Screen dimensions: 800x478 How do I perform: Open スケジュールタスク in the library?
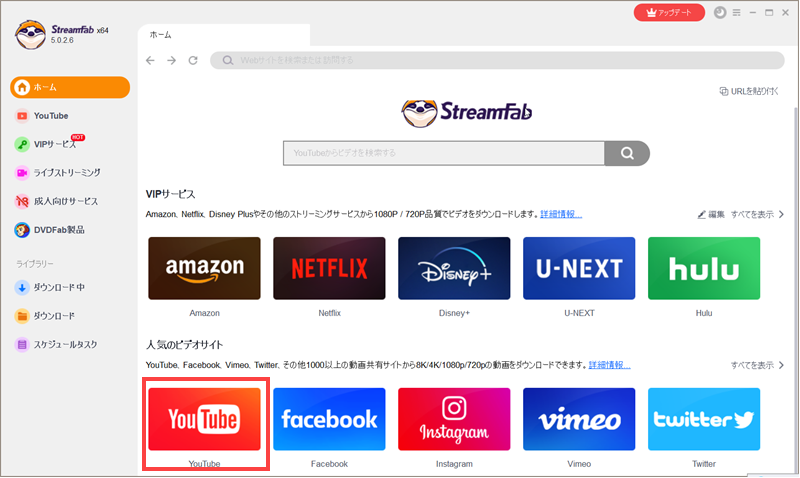pyautogui.click(x=56, y=344)
